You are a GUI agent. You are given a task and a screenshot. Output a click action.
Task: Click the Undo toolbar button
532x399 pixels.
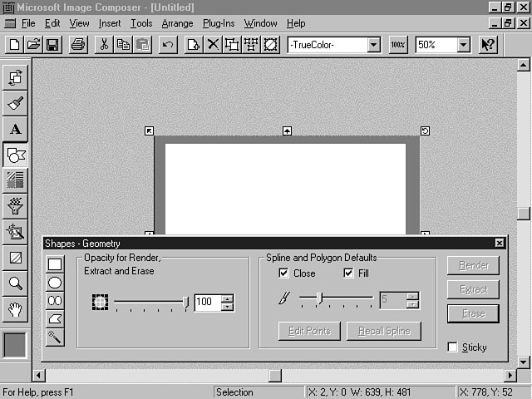tap(168, 45)
